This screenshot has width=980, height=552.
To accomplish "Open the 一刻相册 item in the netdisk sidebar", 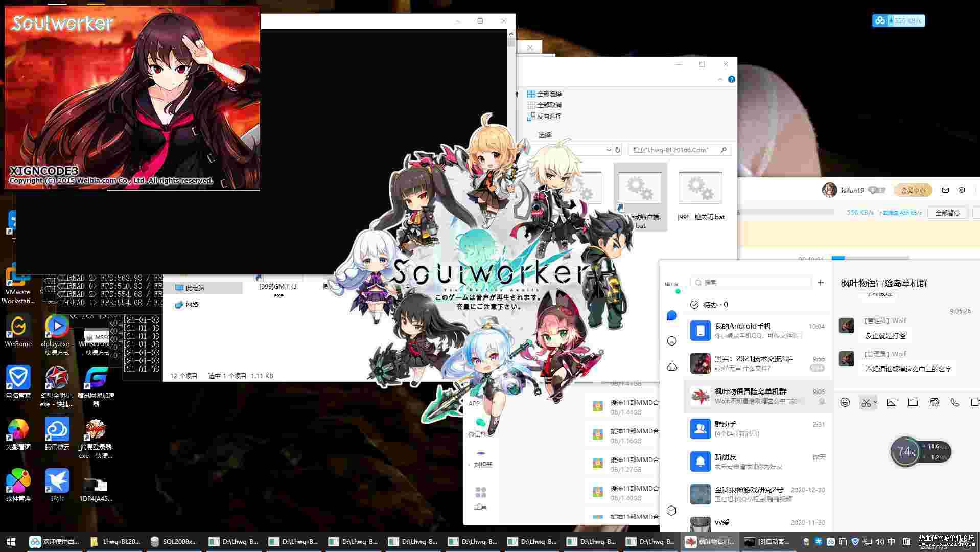I will point(481,458).
